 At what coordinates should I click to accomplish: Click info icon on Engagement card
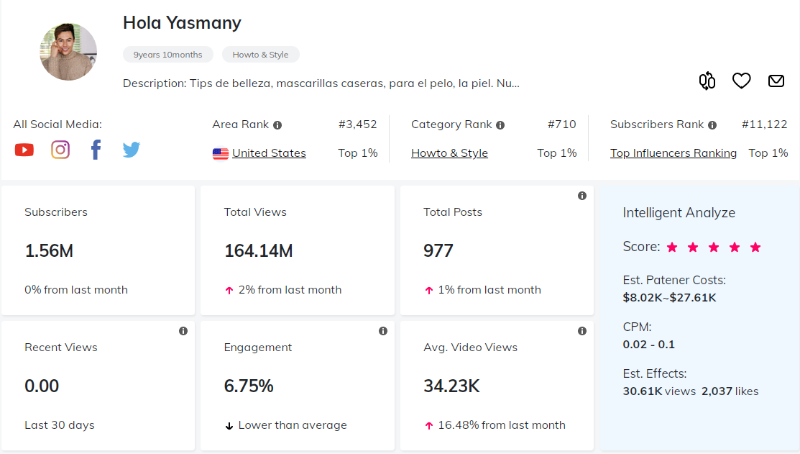(383, 331)
